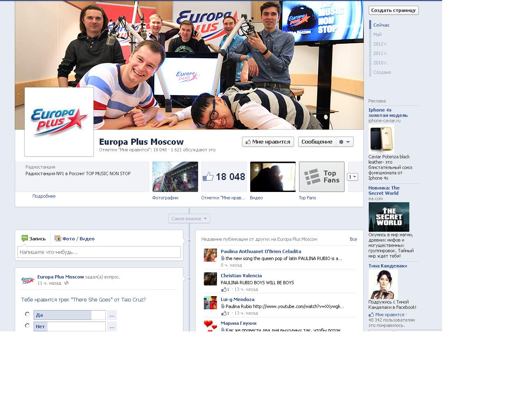Screen dimensions: 525x420
Task: Open Новинка: The Secret World ad link
Action: click(x=384, y=190)
